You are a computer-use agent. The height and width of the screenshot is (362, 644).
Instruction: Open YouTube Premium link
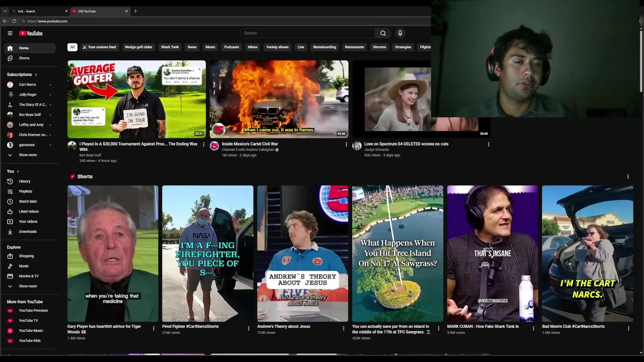pos(30,310)
